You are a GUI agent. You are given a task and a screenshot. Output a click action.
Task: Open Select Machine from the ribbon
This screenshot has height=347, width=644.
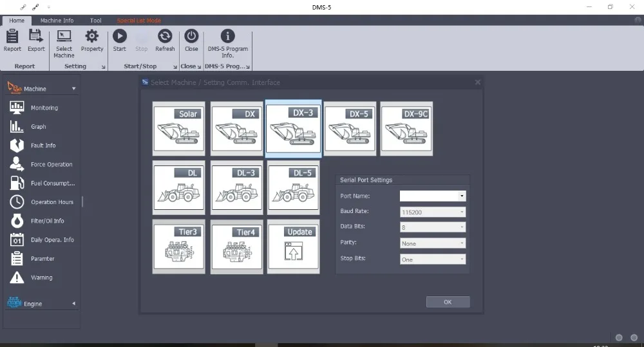point(64,42)
